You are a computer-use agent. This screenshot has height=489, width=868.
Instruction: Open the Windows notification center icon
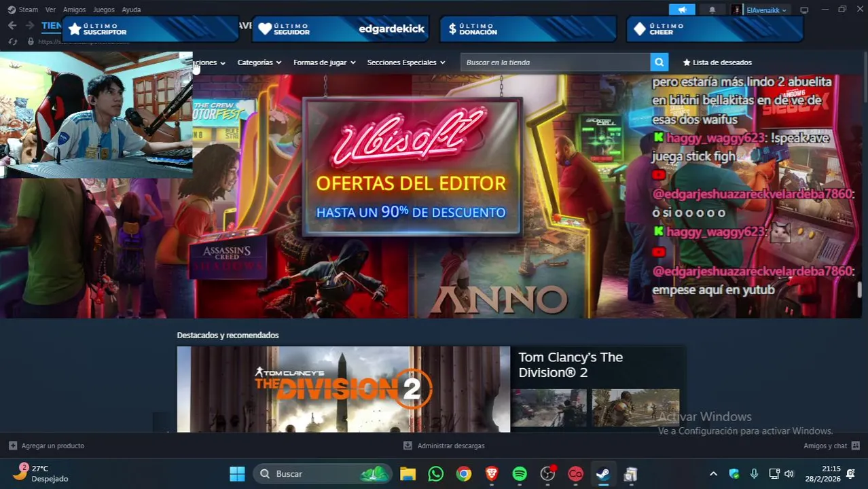point(850,474)
